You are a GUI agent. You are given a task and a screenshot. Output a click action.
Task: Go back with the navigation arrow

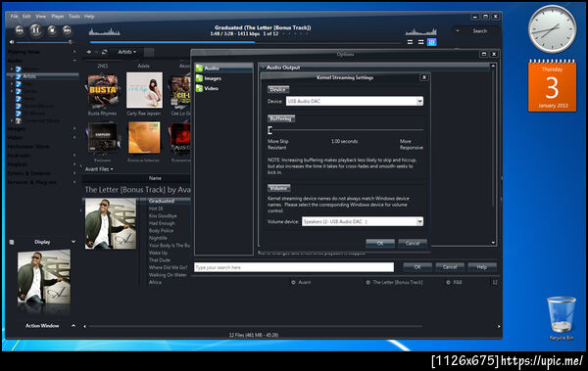89,52
